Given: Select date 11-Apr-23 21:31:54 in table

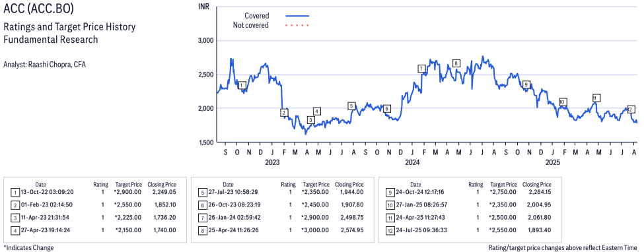Looking at the screenshot, I should click(46, 217).
